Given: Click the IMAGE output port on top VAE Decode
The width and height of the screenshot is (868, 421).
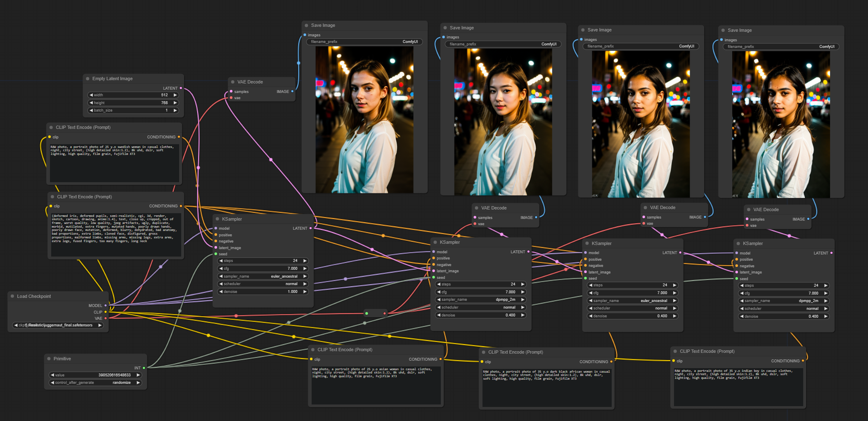Looking at the screenshot, I should point(293,91).
